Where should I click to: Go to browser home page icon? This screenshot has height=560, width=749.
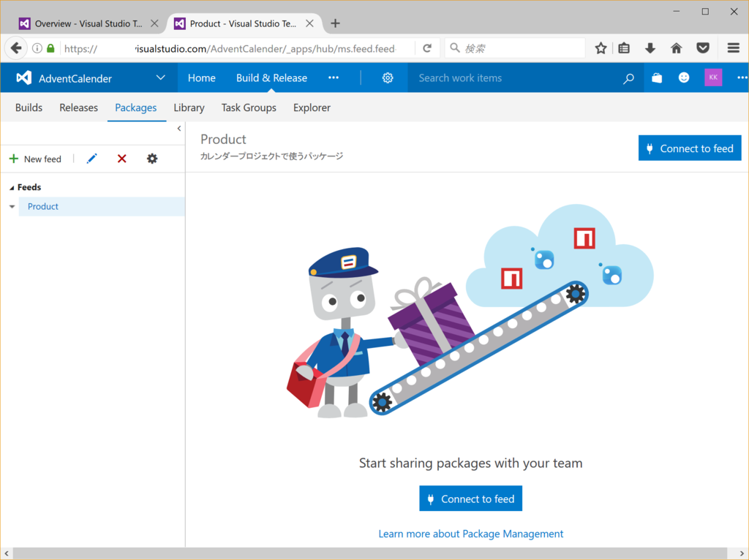676,48
